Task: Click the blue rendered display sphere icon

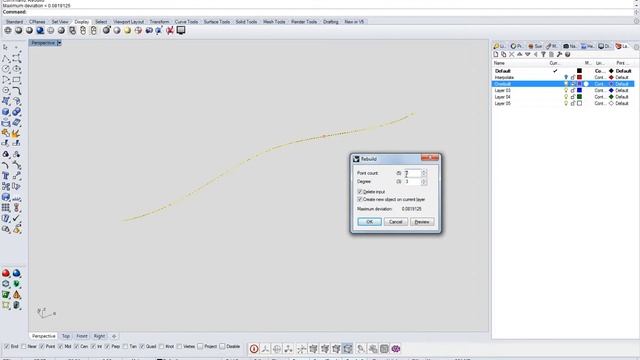Action: (40, 31)
